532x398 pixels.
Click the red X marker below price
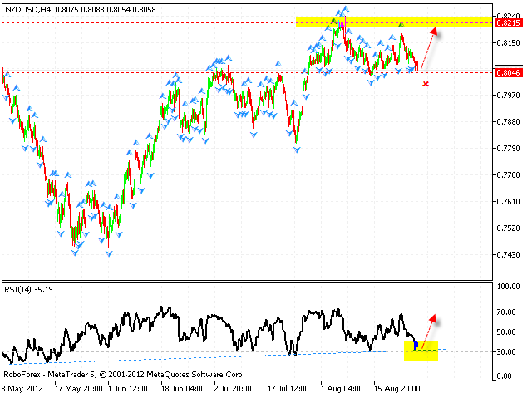pyautogui.click(x=426, y=84)
